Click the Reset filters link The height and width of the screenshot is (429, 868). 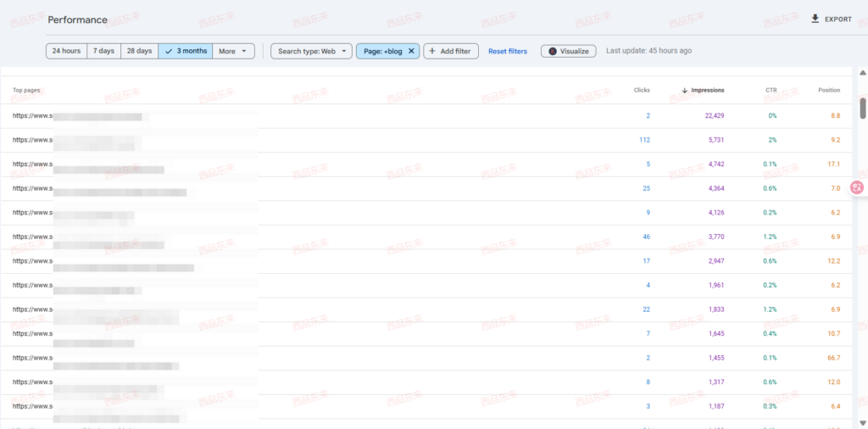[507, 51]
